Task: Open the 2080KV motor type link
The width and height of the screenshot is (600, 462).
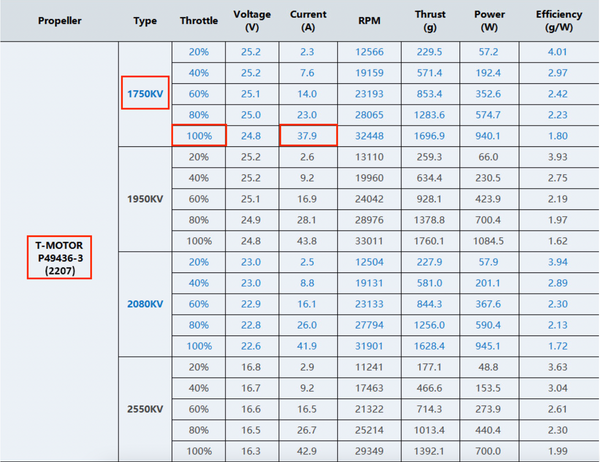Action: pos(144,302)
